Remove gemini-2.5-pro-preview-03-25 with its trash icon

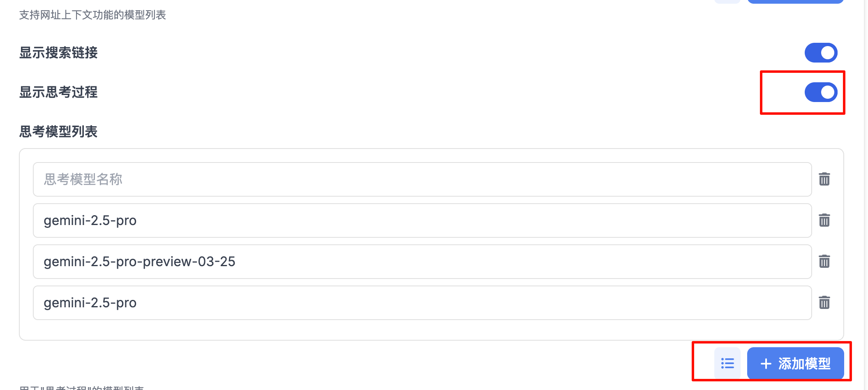coord(824,262)
